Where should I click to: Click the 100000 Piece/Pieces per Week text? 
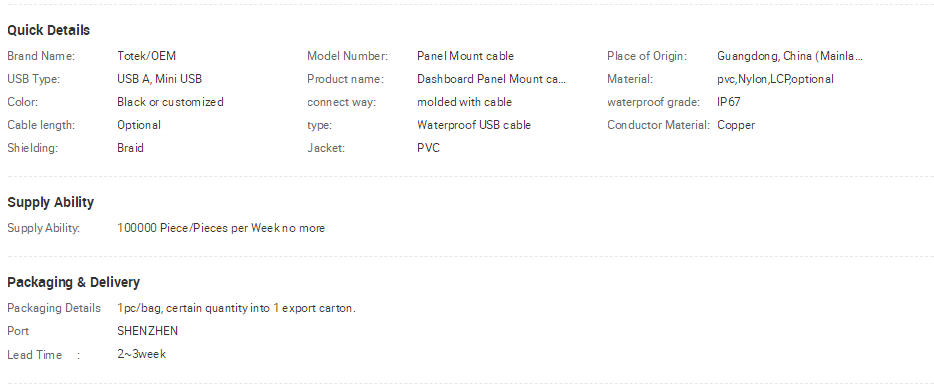(x=221, y=228)
